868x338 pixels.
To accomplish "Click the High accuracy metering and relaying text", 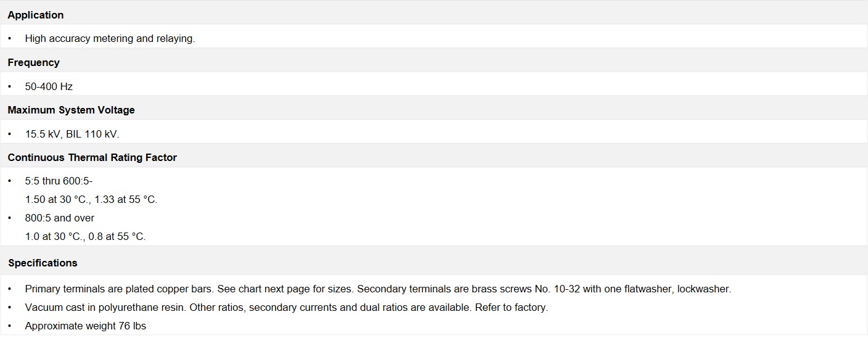I will [x=110, y=39].
